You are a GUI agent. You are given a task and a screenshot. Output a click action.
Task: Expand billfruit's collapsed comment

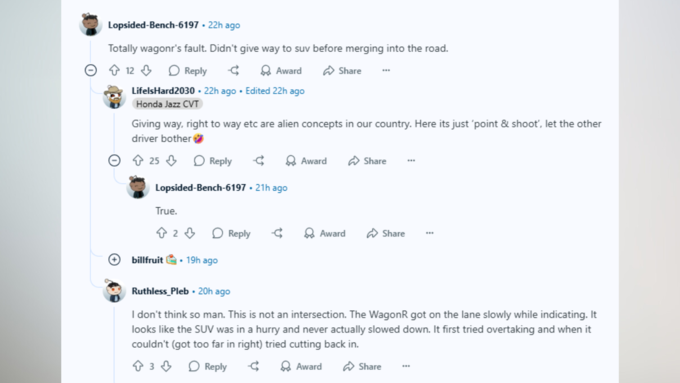click(114, 259)
